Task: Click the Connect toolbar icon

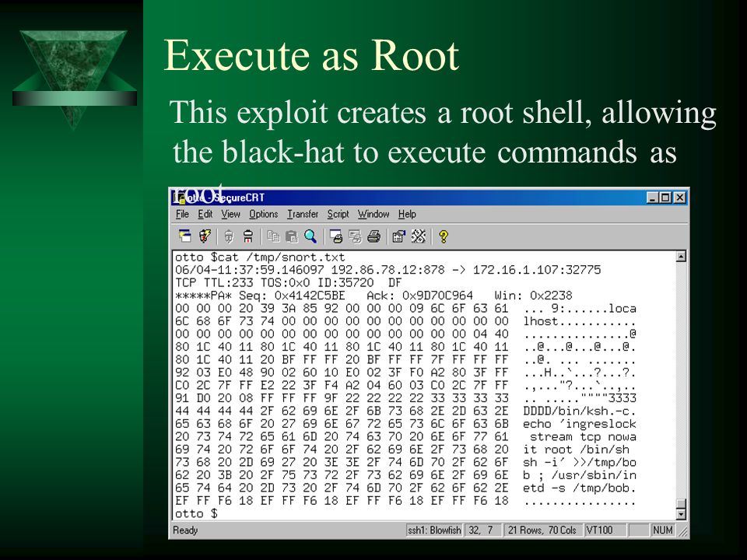Action: click(x=185, y=236)
